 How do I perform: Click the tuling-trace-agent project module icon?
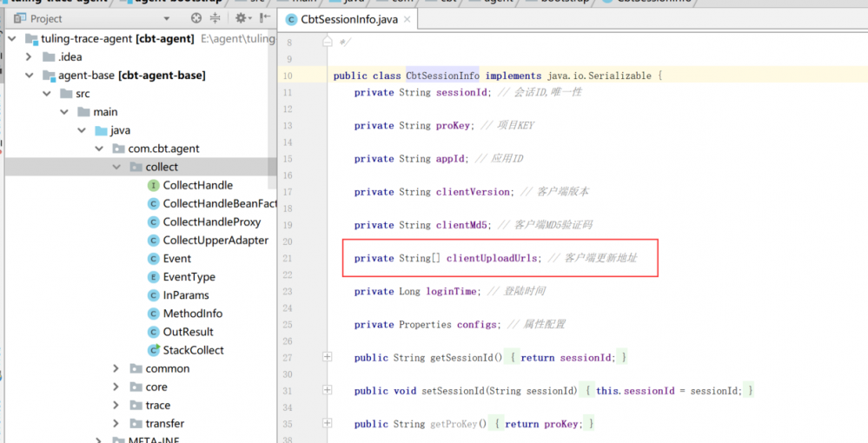pos(31,39)
